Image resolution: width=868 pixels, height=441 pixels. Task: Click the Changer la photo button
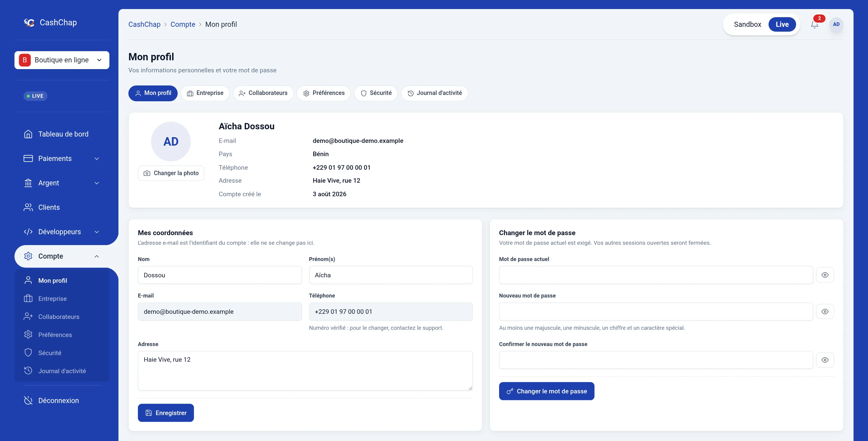171,173
